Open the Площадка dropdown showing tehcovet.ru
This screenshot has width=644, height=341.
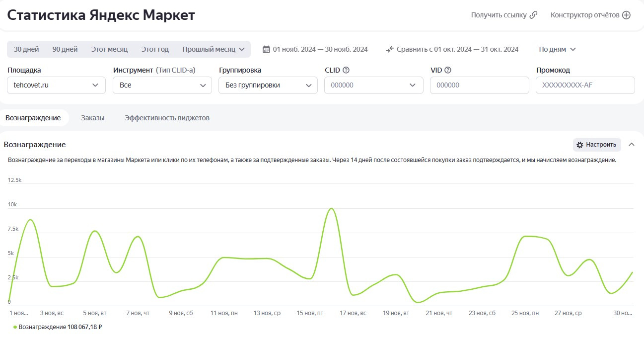click(x=57, y=85)
